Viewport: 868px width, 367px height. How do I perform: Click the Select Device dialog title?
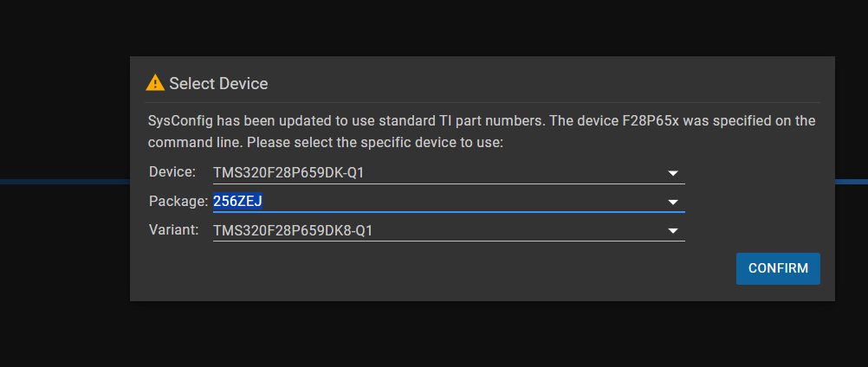(218, 83)
